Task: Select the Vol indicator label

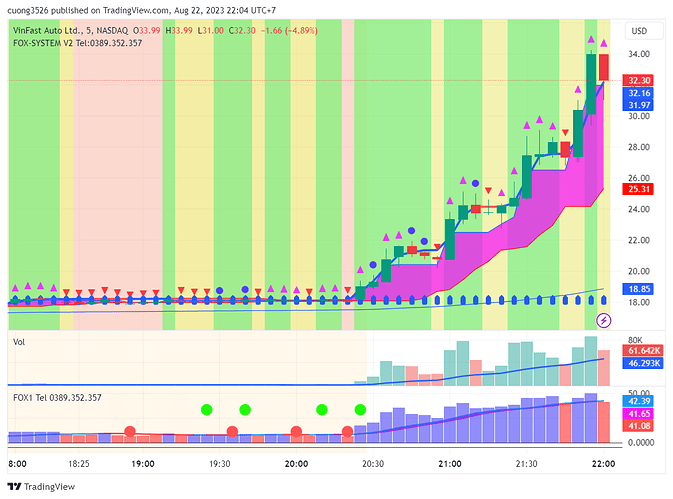Action: (x=19, y=342)
